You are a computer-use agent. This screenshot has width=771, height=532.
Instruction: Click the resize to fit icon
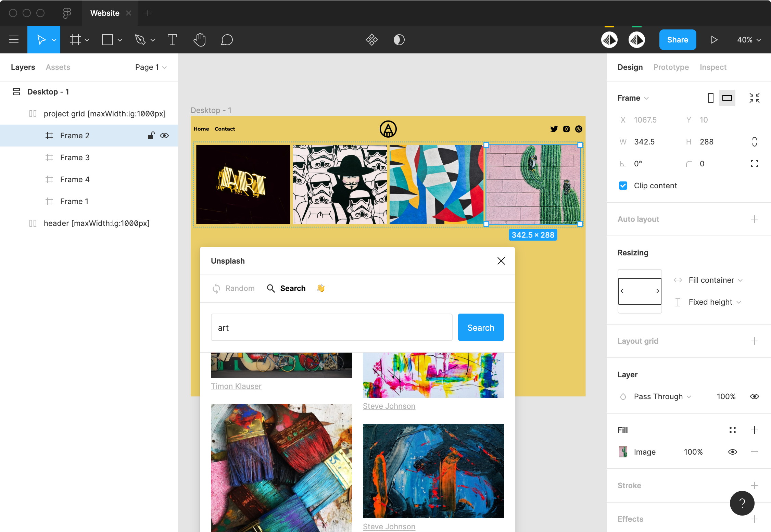click(x=755, y=98)
